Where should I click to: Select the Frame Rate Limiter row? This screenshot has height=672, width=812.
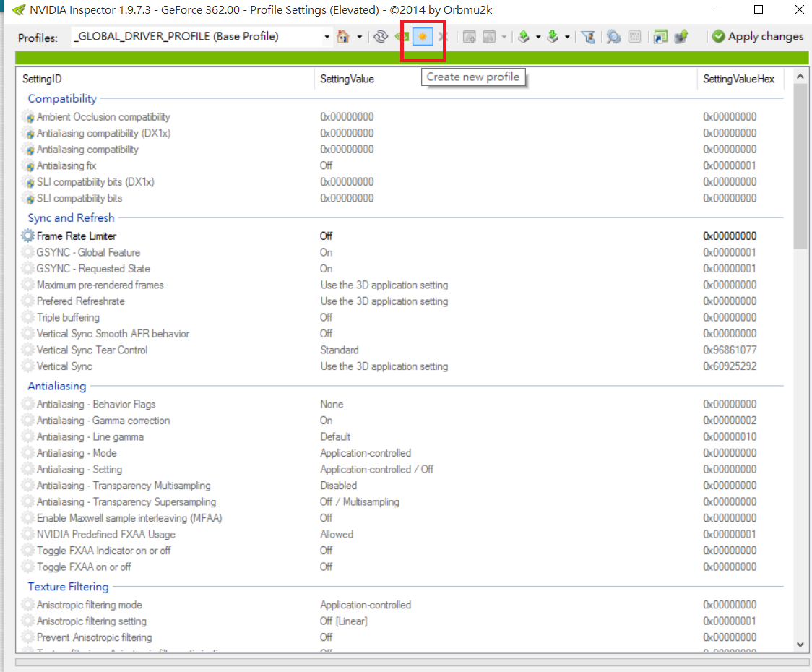[x=402, y=236]
